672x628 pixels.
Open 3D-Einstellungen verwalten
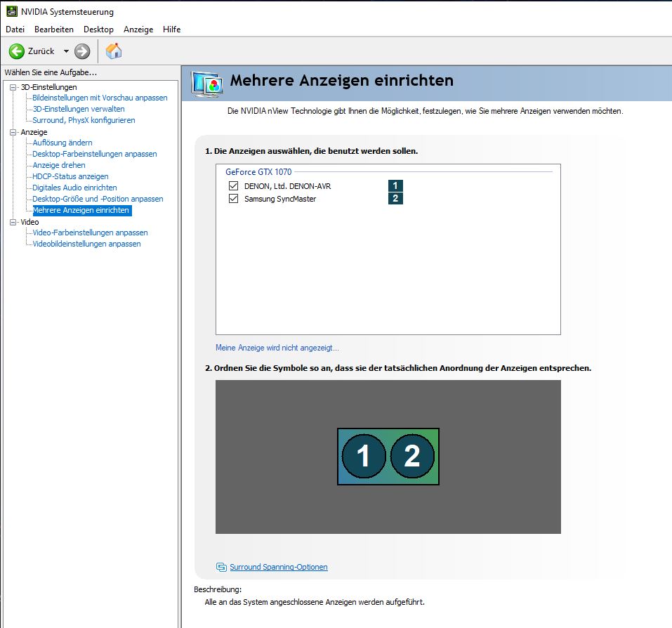point(79,109)
